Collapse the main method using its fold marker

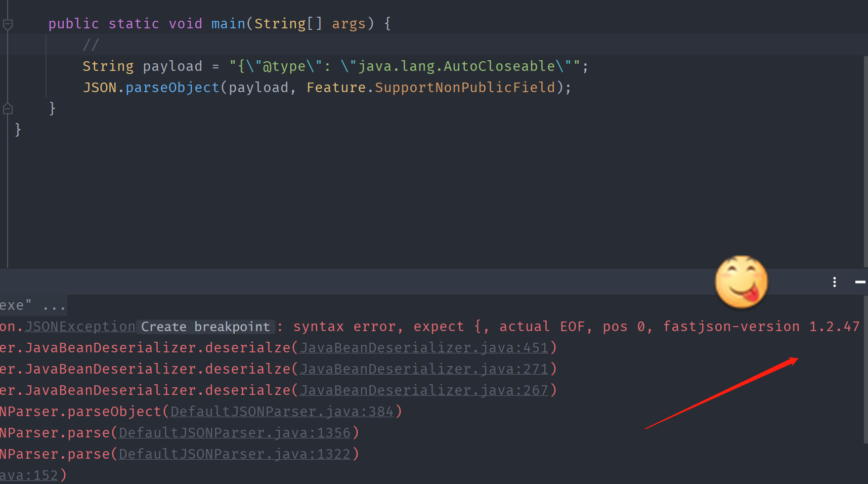[x=8, y=24]
